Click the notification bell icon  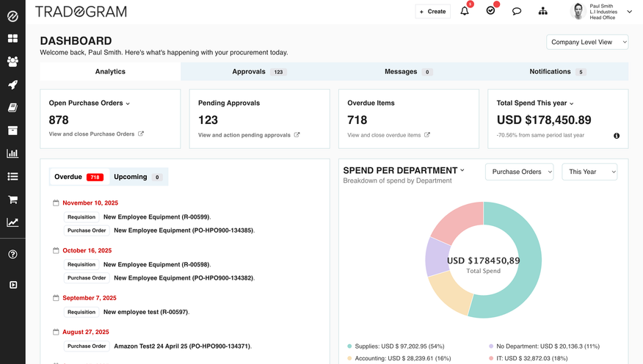click(465, 11)
